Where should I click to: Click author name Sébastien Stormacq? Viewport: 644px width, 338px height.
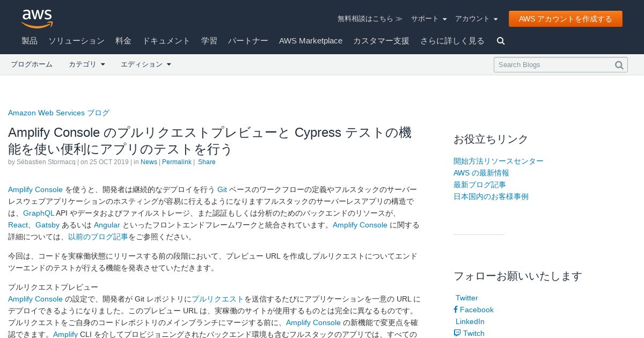tap(46, 162)
